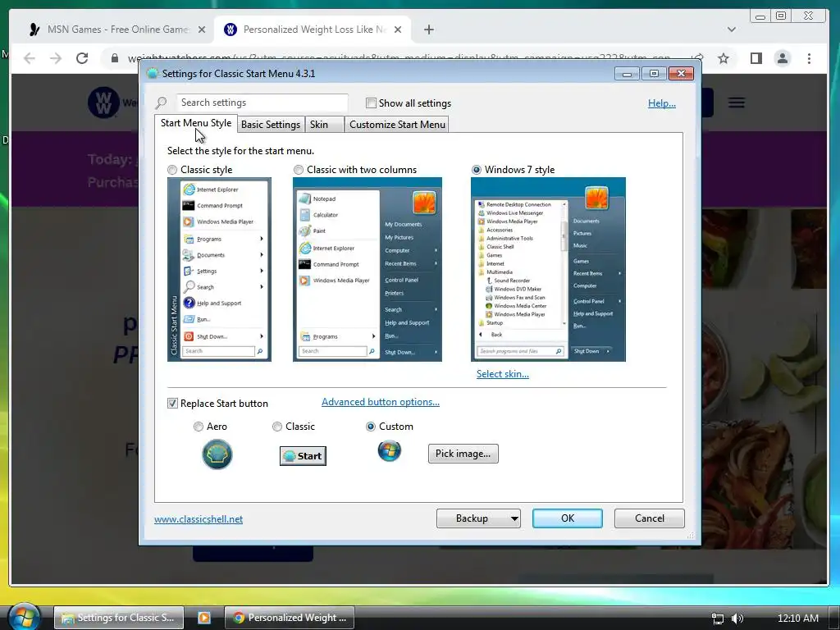Choose the Aero button radio option
Screen dimensions: 840x630
pos(199,427)
